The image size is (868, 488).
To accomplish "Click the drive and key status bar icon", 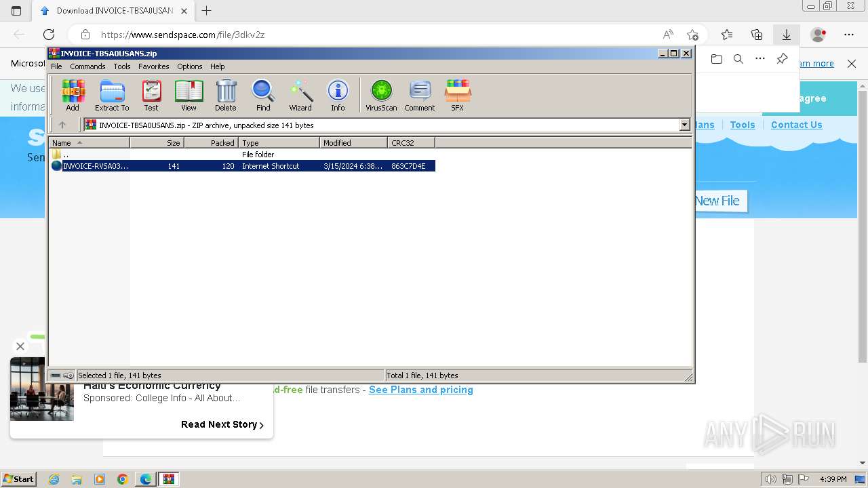I will 62,375.
